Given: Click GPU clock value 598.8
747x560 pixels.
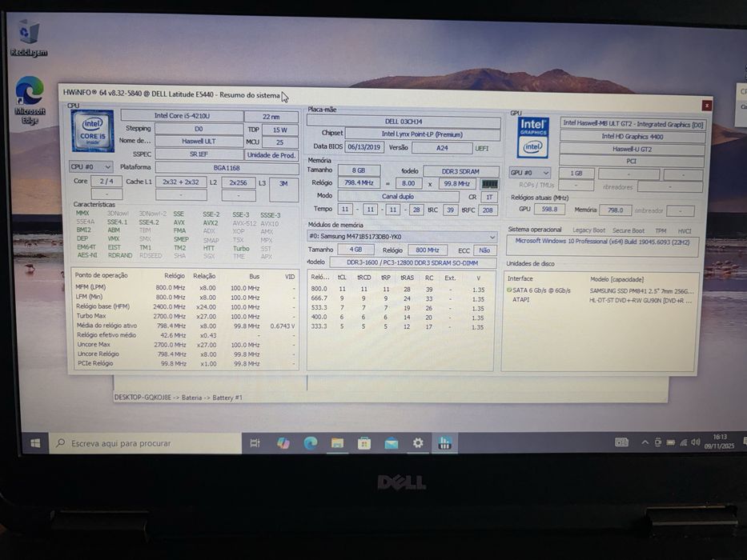Looking at the screenshot, I should point(549,209).
